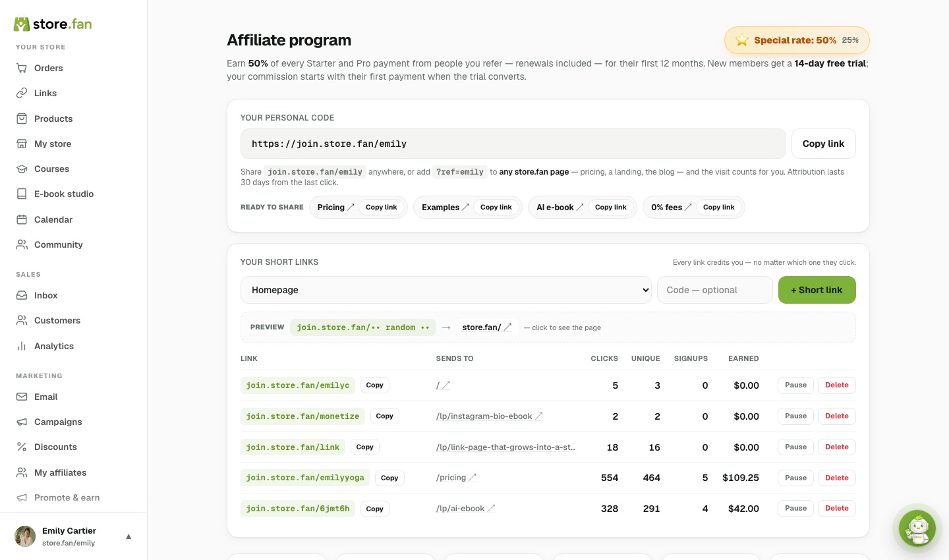Expand account menu arrow beside Emily Cartier
949x560 pixels.
(x=129, y=536)
